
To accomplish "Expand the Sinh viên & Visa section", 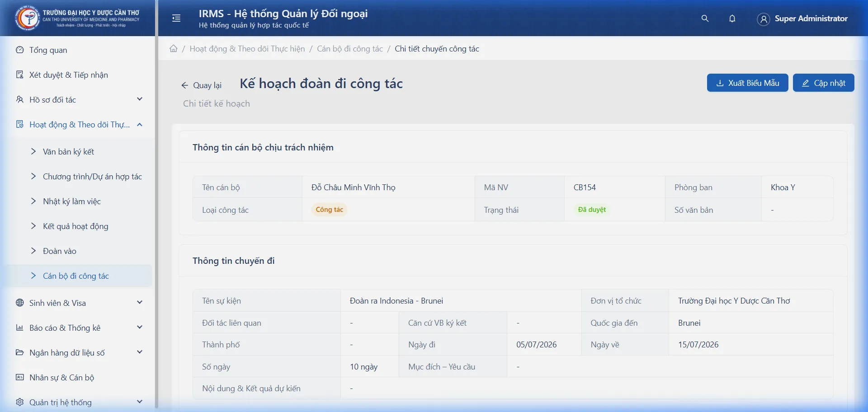I will 57,303.
